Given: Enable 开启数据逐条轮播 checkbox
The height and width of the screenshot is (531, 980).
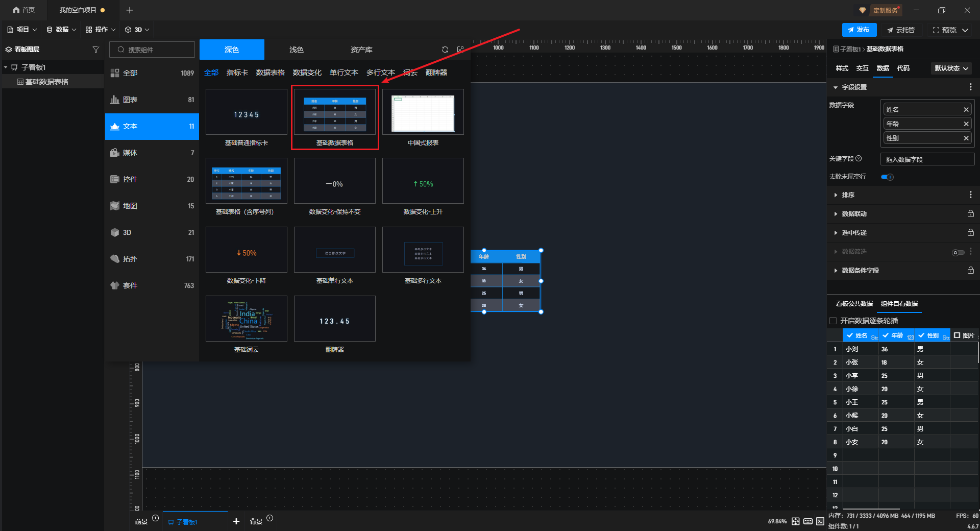Looking at the screenshot, I should point(833,321).
